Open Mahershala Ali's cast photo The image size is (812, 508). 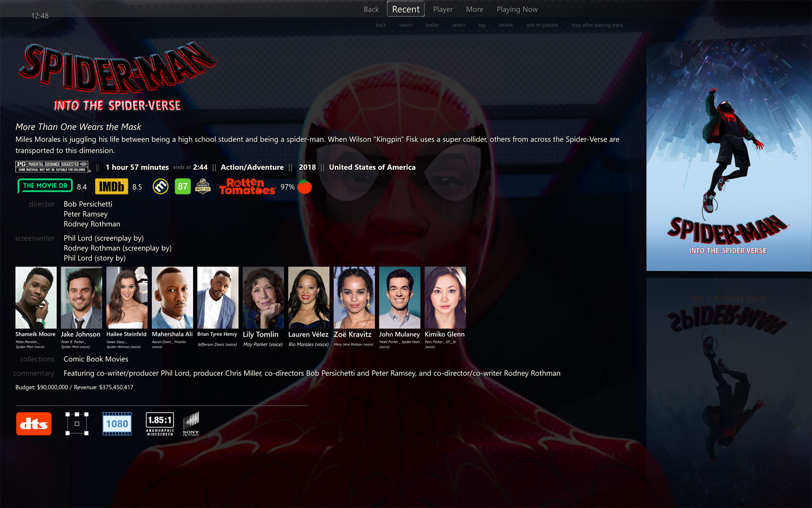tap(173, 298)
